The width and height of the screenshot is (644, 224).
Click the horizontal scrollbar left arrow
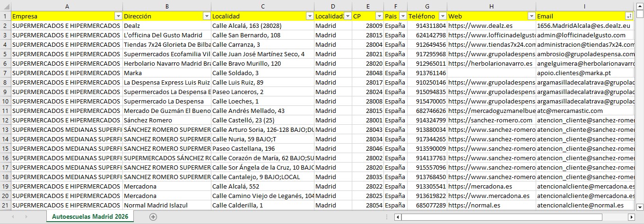[398, 217]
